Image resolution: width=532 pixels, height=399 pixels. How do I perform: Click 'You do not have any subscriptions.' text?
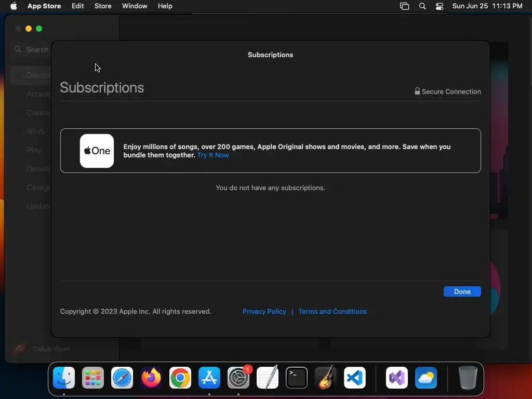[x=270, y=188]
